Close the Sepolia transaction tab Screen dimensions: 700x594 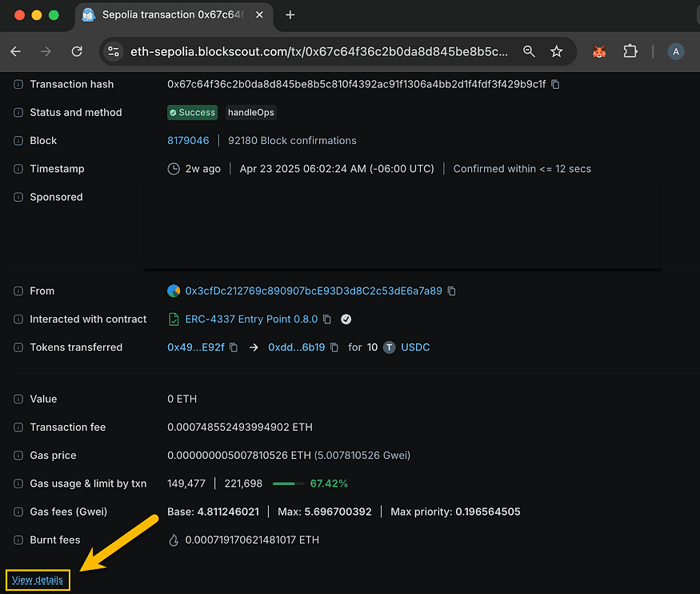(259, 15)
